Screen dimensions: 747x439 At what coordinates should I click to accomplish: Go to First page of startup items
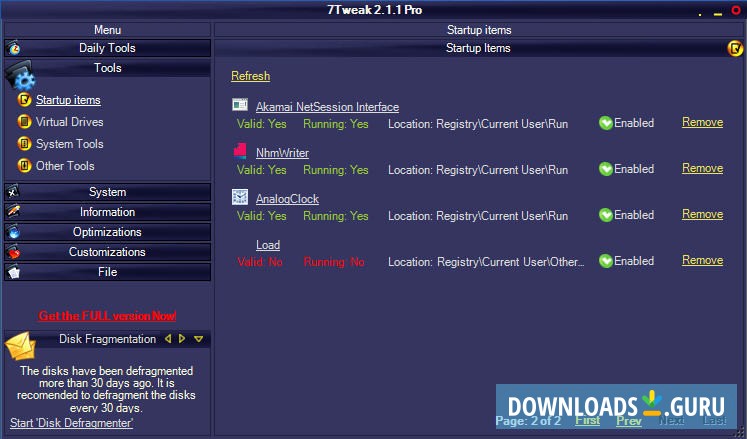pos(587,420)
